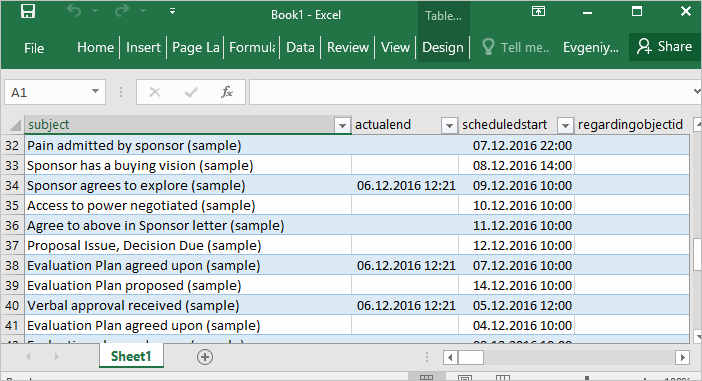Select cell 'Sponsor agrees to explore (sample)'
The height and width of the screenshot is (381, 702).
(x=188, y=185)
